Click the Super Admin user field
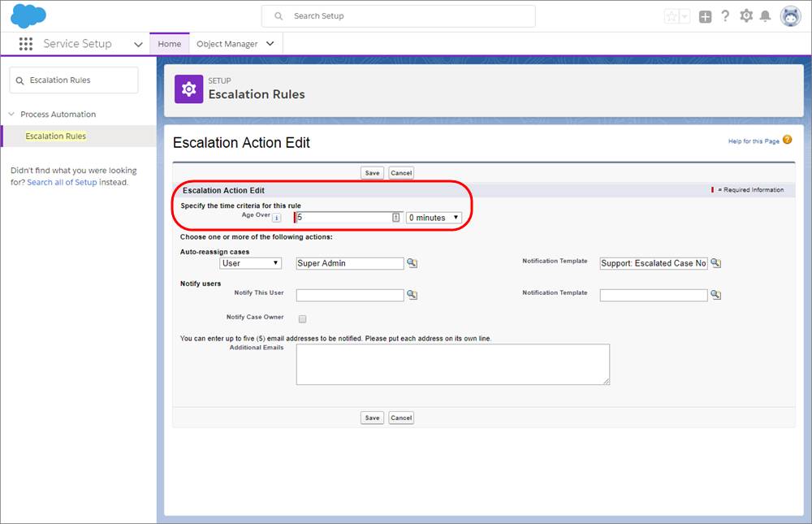 349,263
